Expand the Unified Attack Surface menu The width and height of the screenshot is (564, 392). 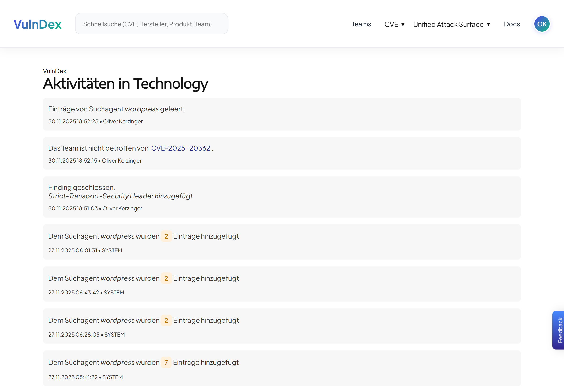click(x=448, y=24)
